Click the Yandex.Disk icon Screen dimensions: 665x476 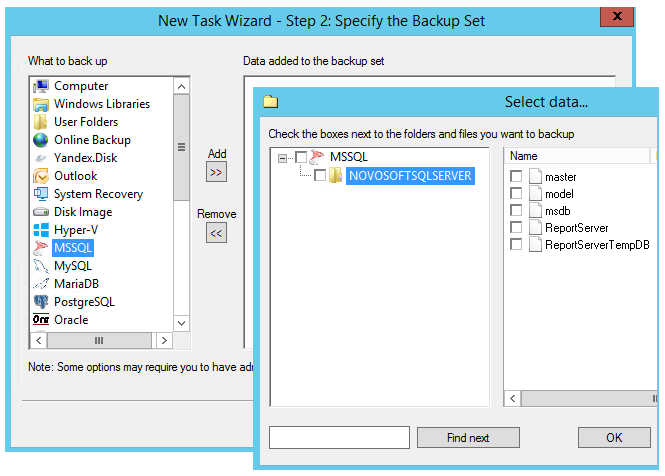(x=41, y=158)
